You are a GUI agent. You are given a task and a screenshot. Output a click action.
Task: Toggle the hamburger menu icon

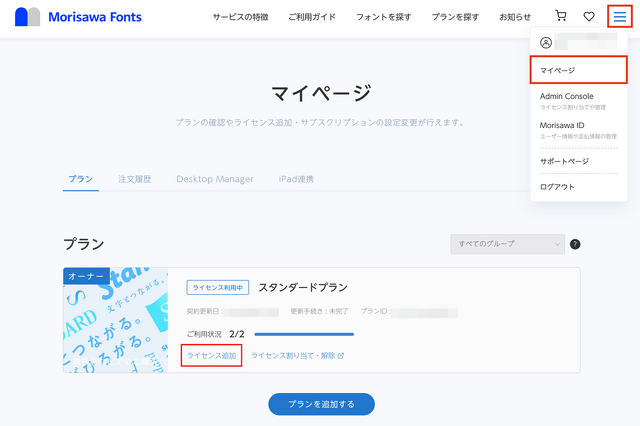coord(620,17)
